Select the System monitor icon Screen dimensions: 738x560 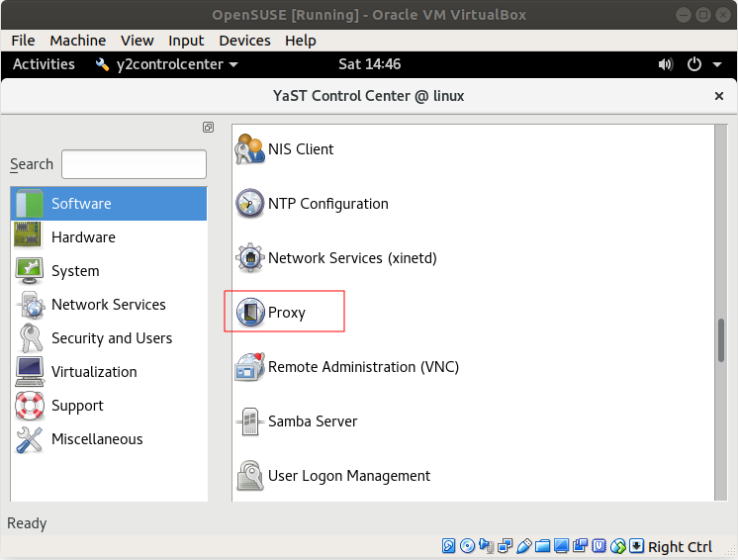[x=29, y=270]
